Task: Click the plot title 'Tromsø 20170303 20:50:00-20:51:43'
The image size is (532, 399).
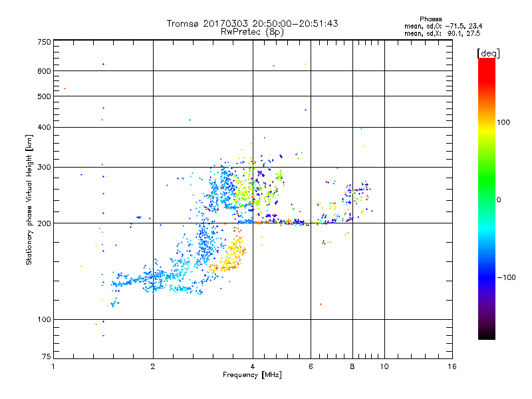Action: pos(252,23)
